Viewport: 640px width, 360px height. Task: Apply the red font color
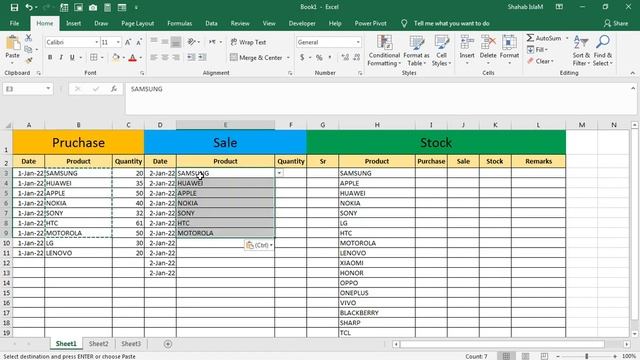point(132,58)
